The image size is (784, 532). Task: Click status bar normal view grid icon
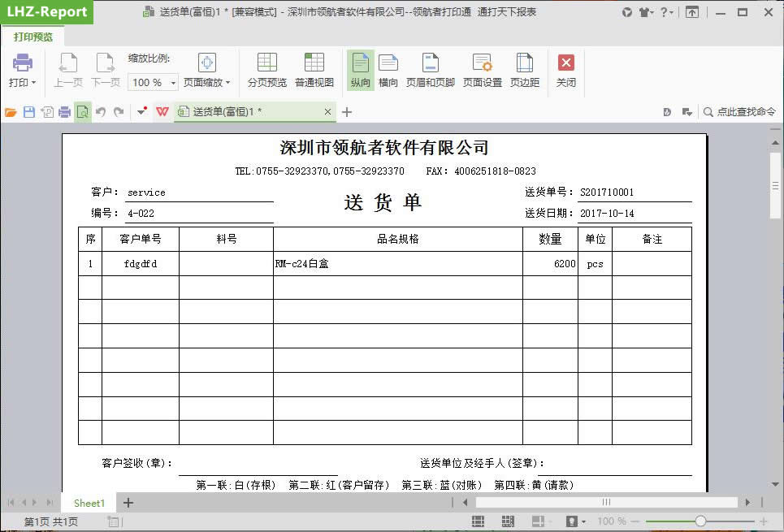478,521
